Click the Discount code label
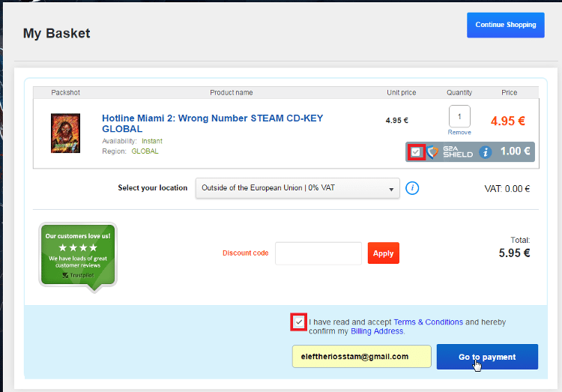This screenshot has width=562, height=392. pyautogui.click(x=246, y=253)
